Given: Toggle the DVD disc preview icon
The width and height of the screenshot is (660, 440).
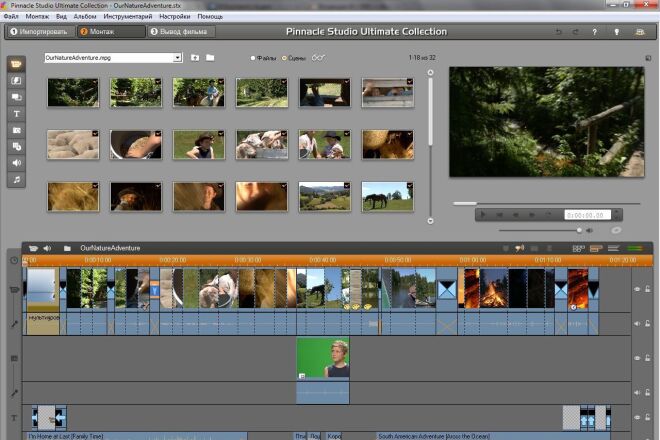Looking at the screenshot, I should click(616, 230).
